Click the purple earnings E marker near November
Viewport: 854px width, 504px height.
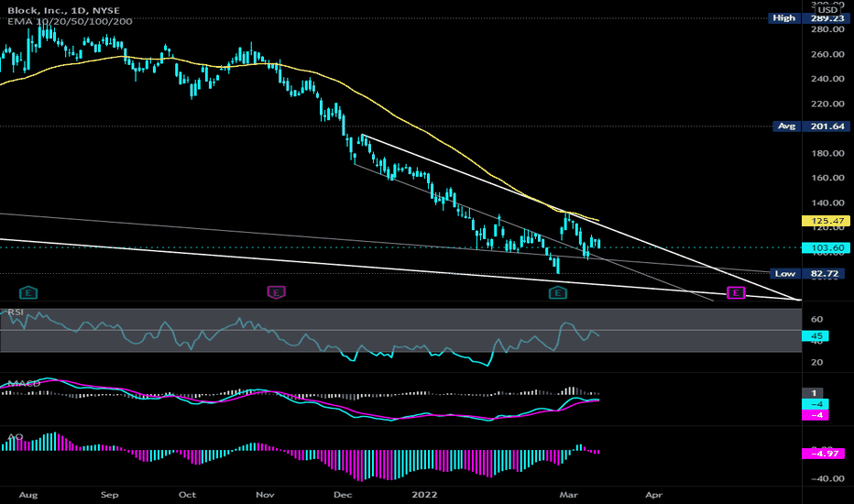click(x=276, y=292)
